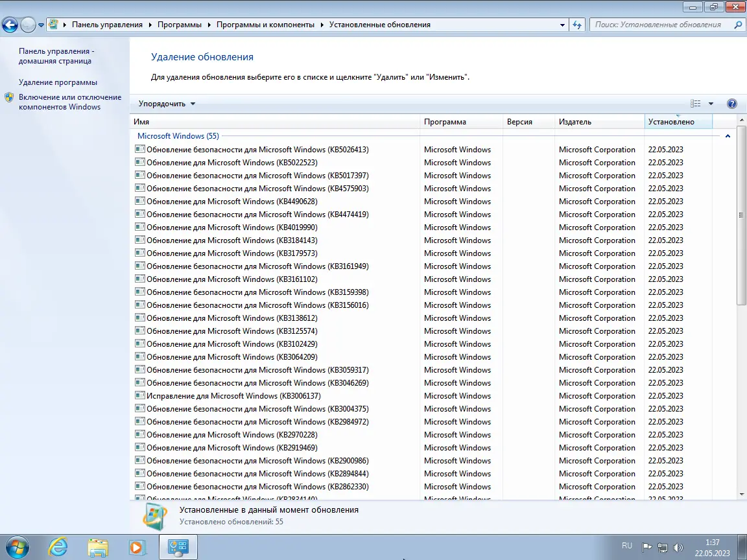The width and height of the screenshot is (747, 560).
Task: Click icon of fix KB3006137
Action: pyautogui.click(x=139, y=395)
